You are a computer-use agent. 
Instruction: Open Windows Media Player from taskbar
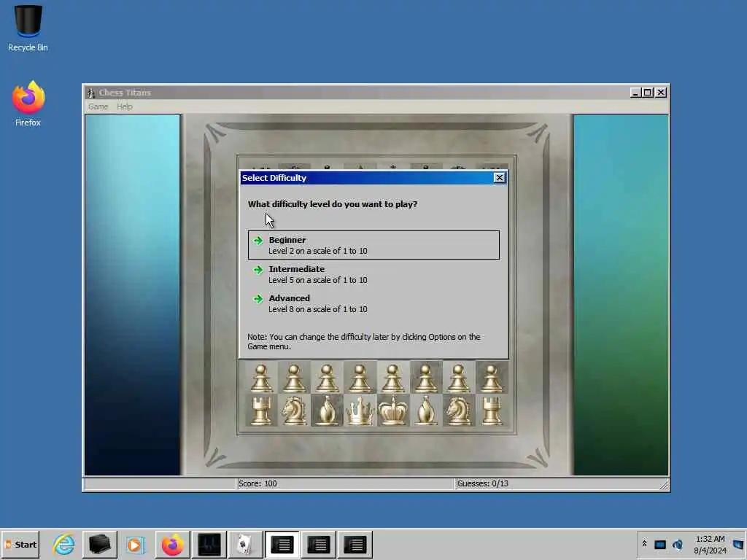click(x=136, y=544)
